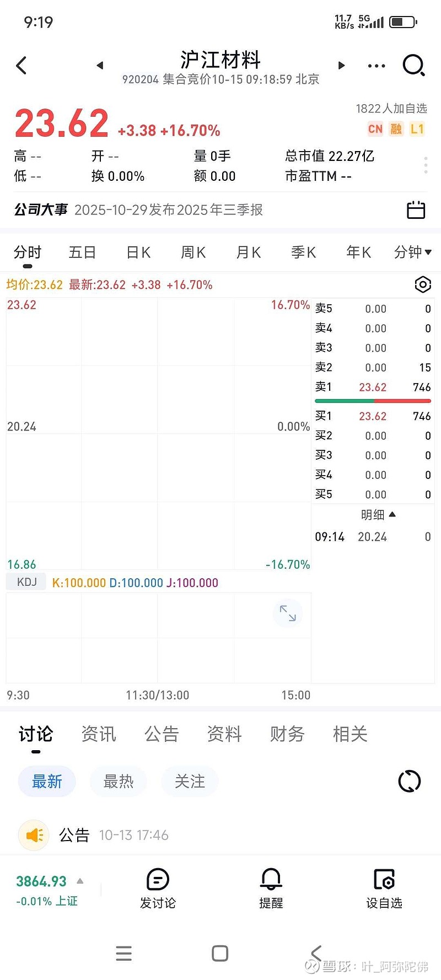Select the 日K chart tab
Screen dimensions: 441x980
(138, 252)
